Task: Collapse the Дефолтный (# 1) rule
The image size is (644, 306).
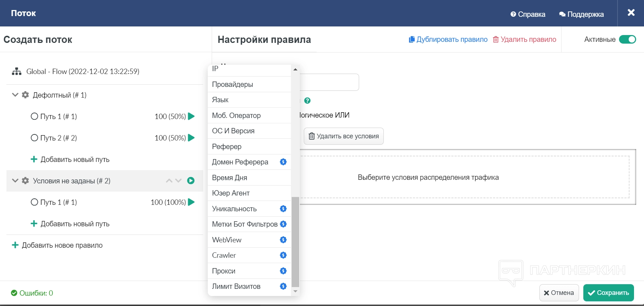Action: 15,95
